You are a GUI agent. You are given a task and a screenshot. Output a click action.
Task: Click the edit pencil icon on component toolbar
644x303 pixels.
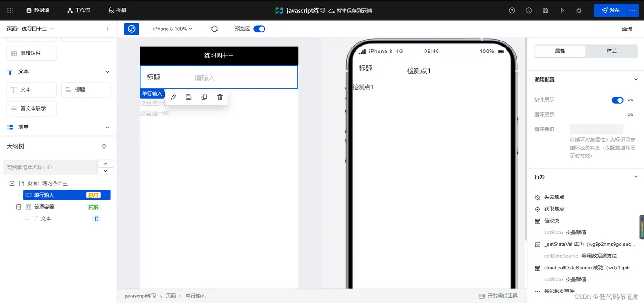[x=173, y=97]
